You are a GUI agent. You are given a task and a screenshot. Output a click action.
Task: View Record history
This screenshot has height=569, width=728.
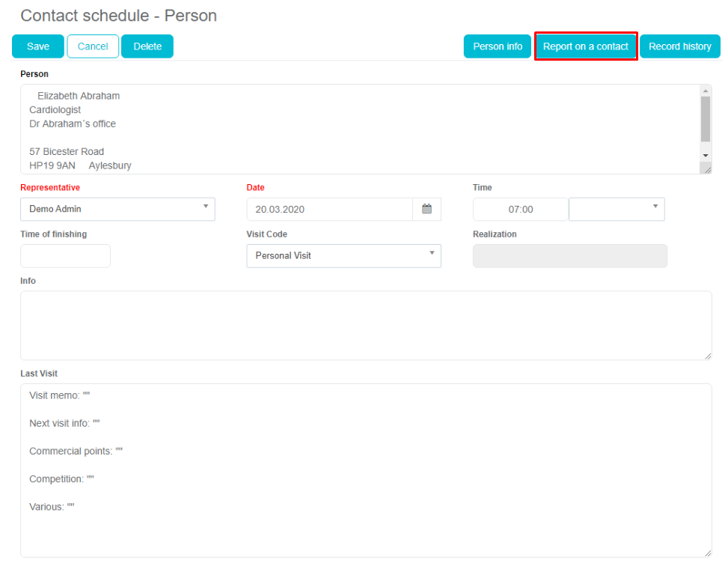[679, 46]
